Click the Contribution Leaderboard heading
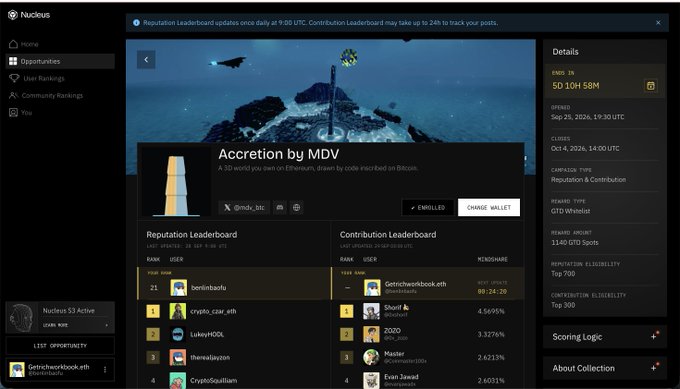Screen dimensions: 680x389 click(388, 235)
